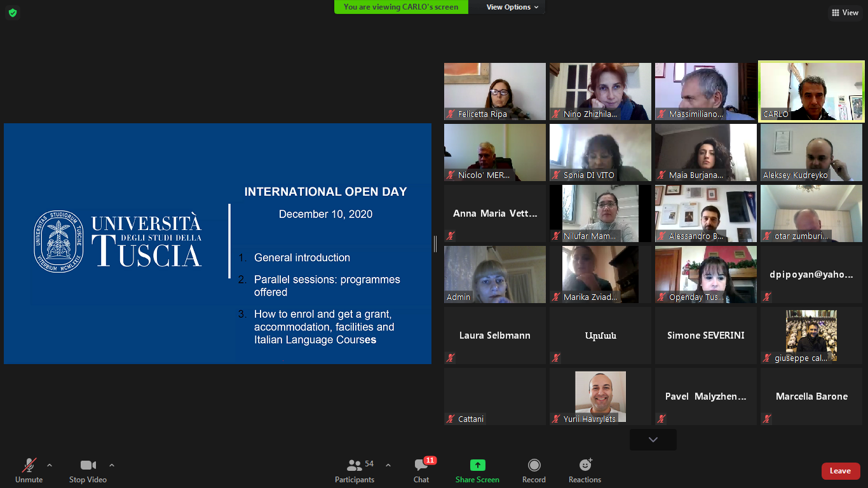The image size is (868, 488).
Task: Click the green encryption shield icon
Action: coord(13,13)
